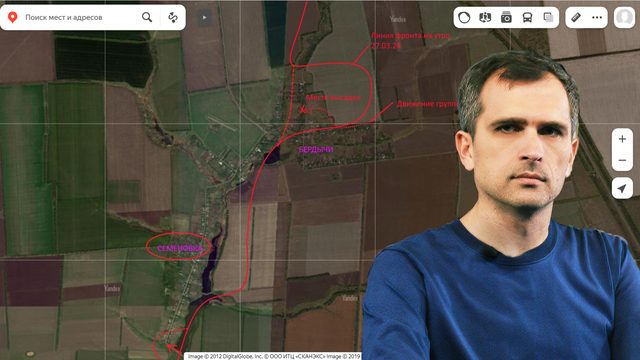
Task: Show public transport with bus icon
Action: [527, 18]
